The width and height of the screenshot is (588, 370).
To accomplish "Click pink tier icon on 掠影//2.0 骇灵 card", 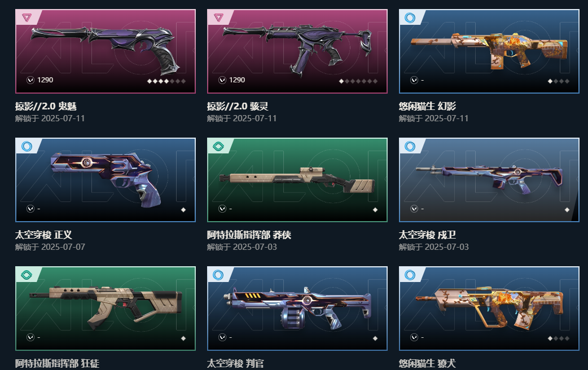I will [218, 17].
